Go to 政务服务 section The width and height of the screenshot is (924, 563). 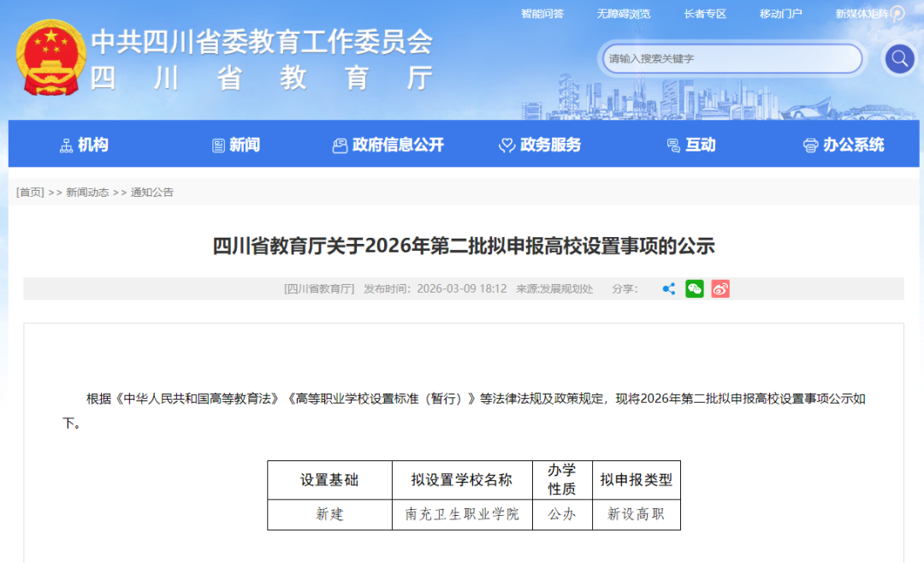tap(540, 145)
